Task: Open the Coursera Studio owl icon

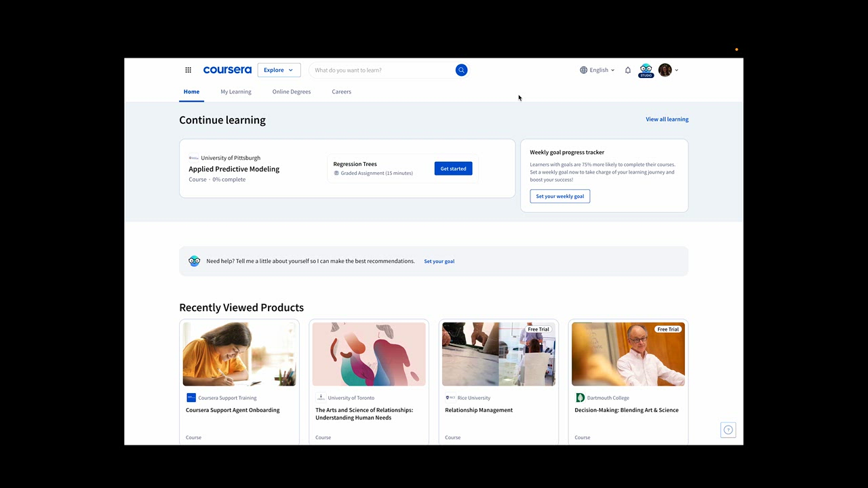Action: tap(646, 70)
